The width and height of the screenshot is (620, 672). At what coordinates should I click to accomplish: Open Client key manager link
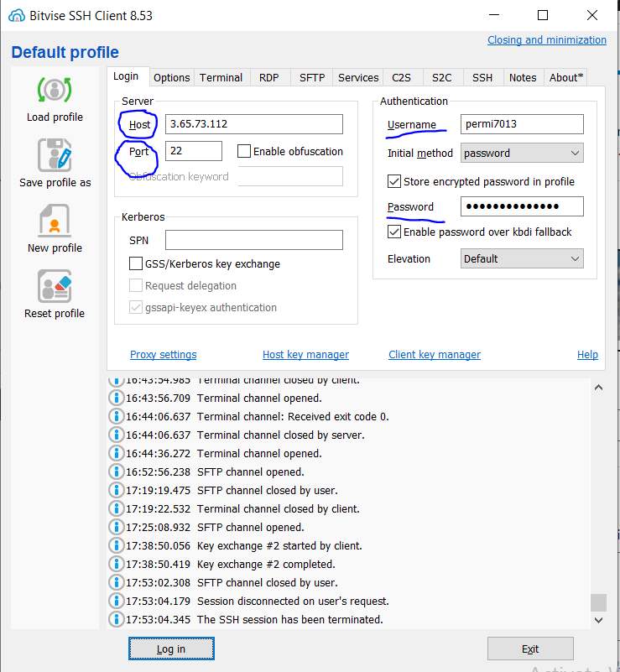[435, 354]
